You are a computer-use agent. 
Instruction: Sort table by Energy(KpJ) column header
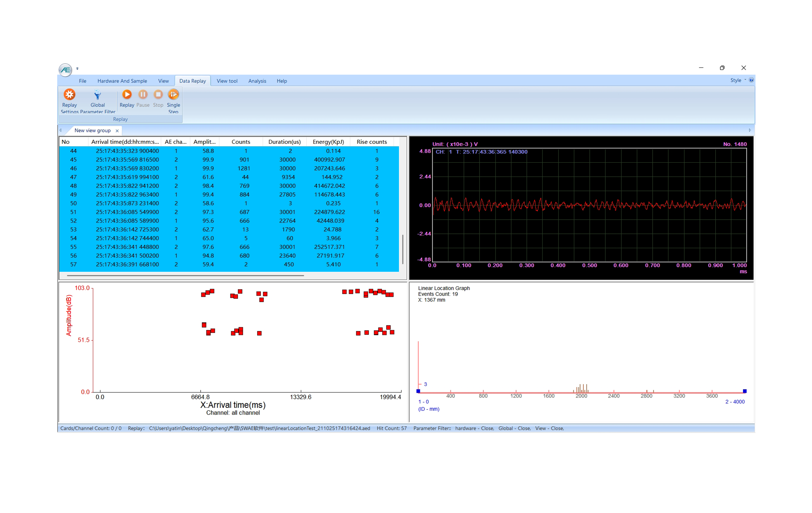pyautogui.click(x=328, y=142)
